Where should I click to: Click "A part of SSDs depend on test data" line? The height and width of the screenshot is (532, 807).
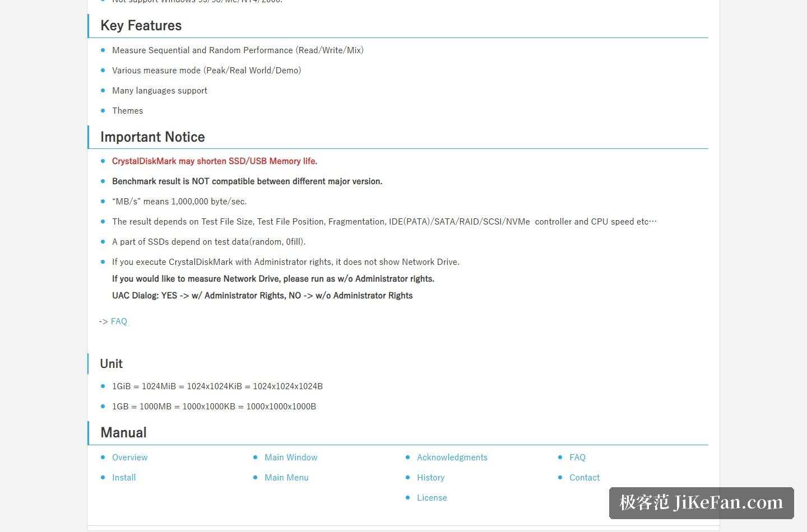tap(209, 242)
